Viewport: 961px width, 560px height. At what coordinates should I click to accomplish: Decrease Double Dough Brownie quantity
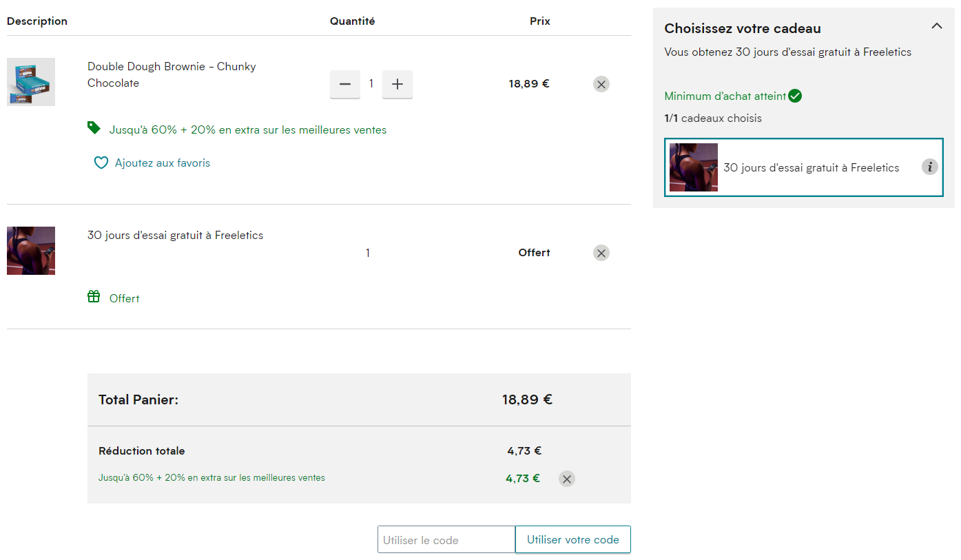point(345,84)
